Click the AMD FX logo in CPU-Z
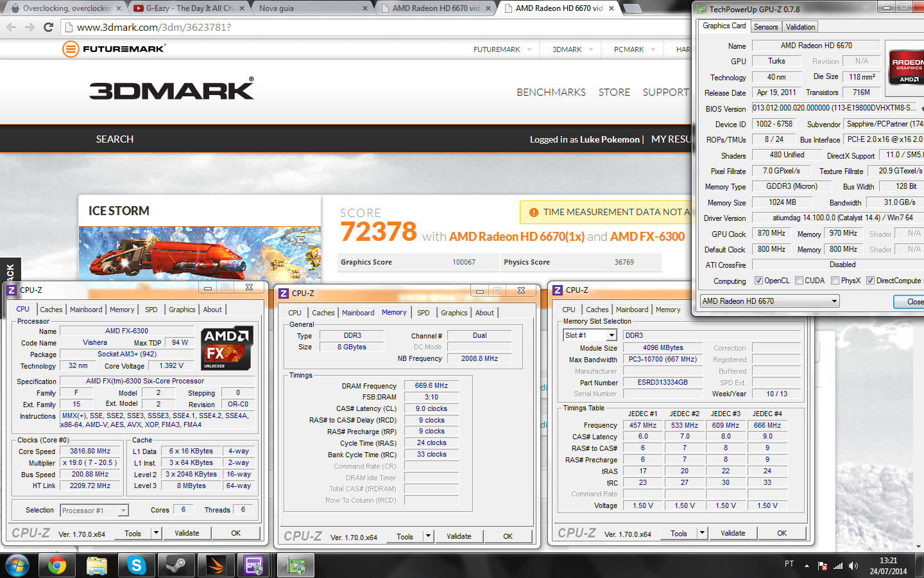The height and width of the screenshot is (578, 924). pyautogui.click(x=227, y=347)
